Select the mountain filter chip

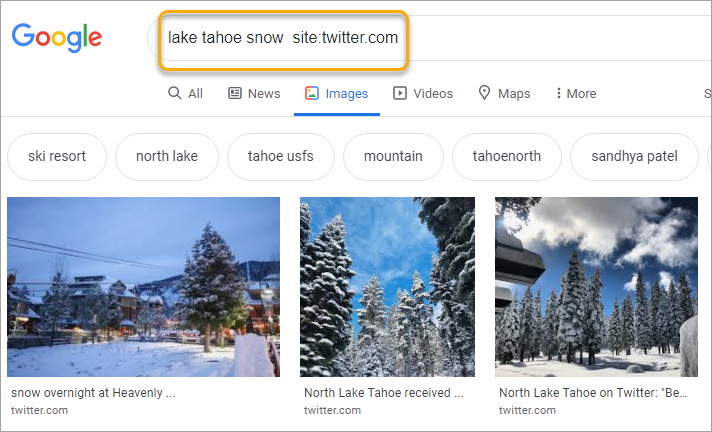[x=393, y=157]
